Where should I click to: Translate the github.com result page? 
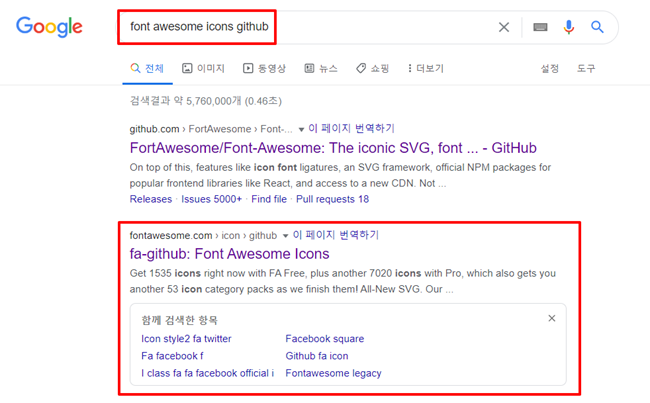coord(352,129)
